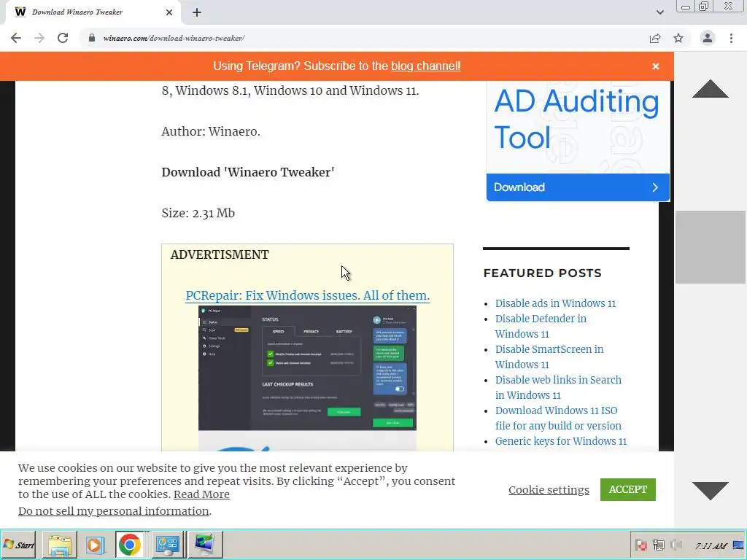The image size is (747, 560).
Task: Click the Size: 2.31 Mb text
Action: click(x=198, y=213)
